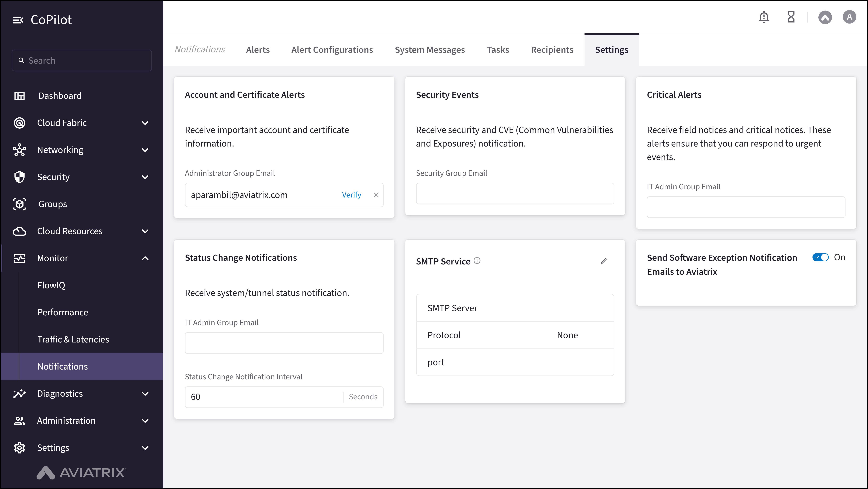Open the Aviatrix account icon in top bar
Viewport: 868px width, 489px height.
pos(825,17)
